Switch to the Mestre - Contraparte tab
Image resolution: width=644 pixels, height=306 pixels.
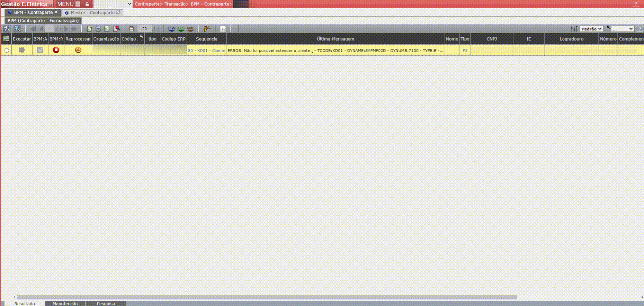pos(92,12)
